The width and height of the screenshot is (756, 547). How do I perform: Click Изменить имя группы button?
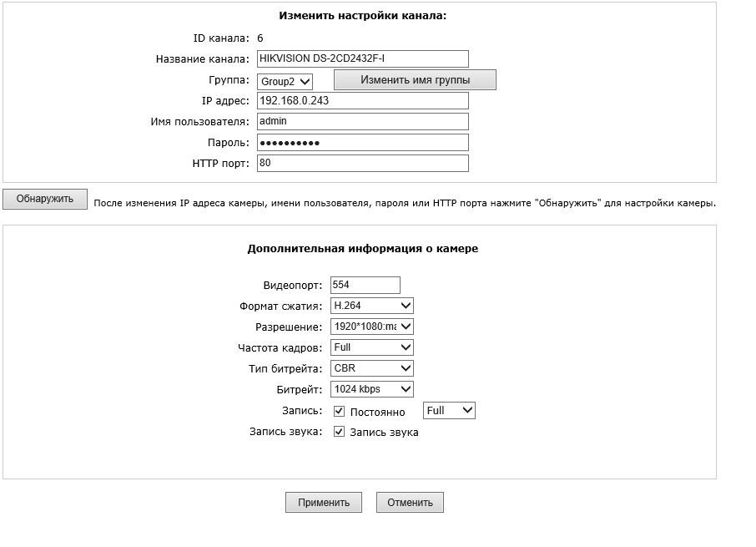tap(415, 80)
